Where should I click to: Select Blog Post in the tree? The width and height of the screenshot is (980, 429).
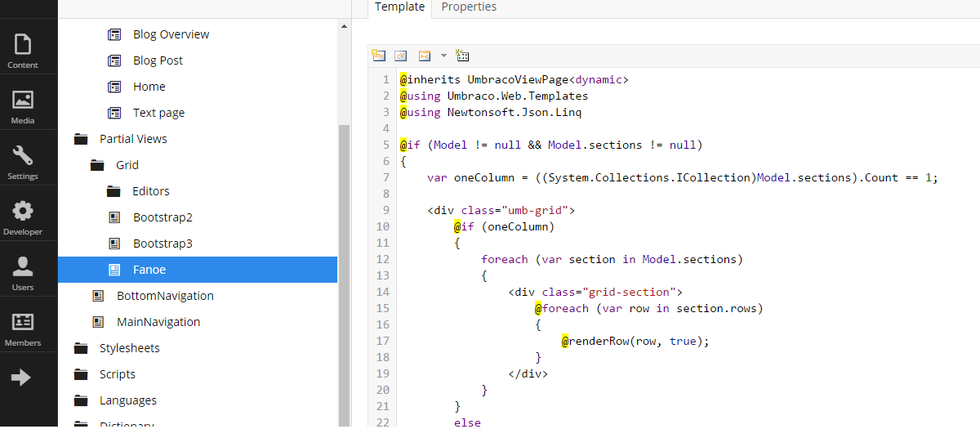(158, 60)
